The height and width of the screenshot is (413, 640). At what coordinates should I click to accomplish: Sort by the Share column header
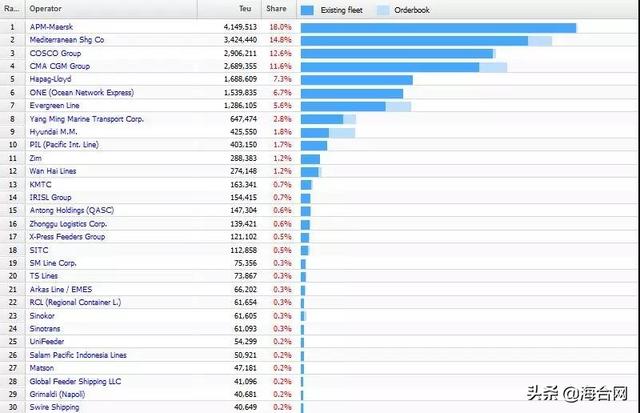coord(278,9)
